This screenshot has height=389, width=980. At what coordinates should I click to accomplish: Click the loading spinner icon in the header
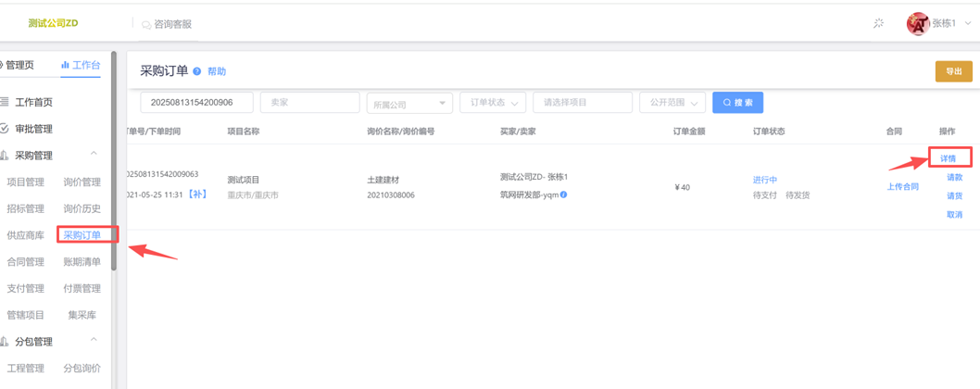(x=878, y=23)
